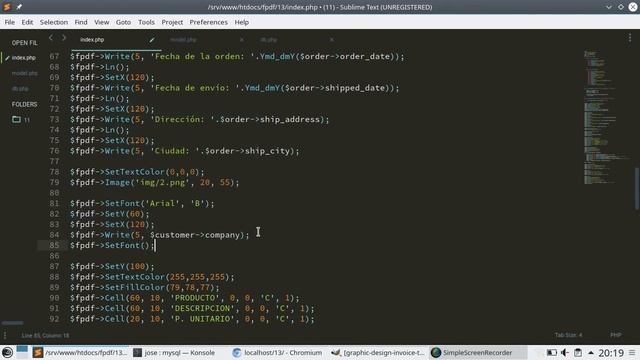The height and width of the screenshot is (360, 640).
Task: Select model.php in the Open Files sidebar
Action: [24, 73]
